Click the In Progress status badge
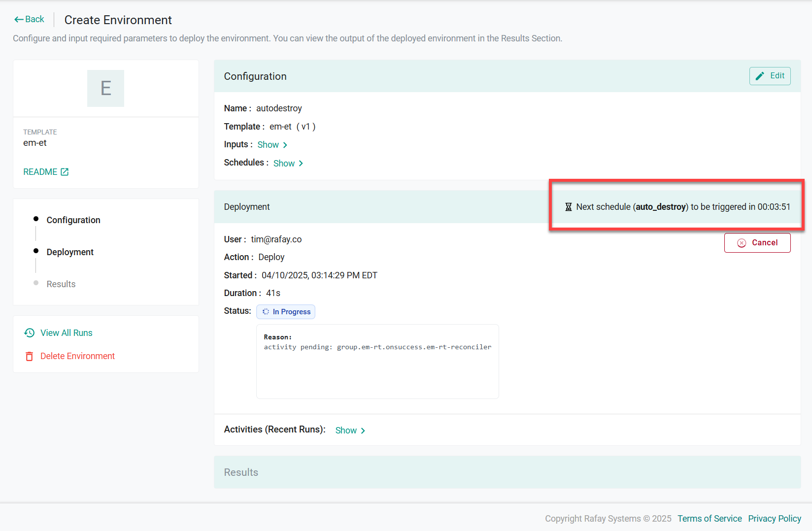This screenshot has width=812, height=531. [x=286, y=312]
